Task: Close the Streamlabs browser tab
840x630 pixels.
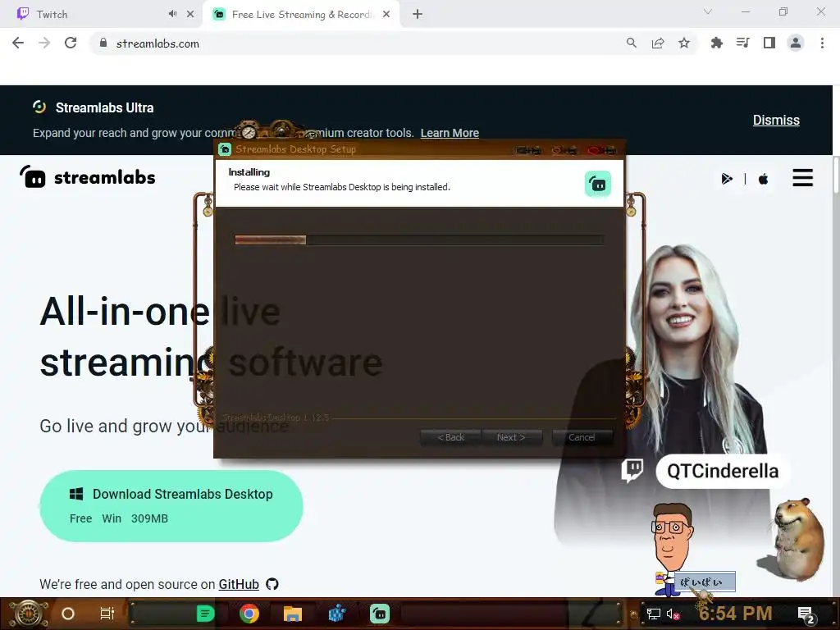Action: 386,15
